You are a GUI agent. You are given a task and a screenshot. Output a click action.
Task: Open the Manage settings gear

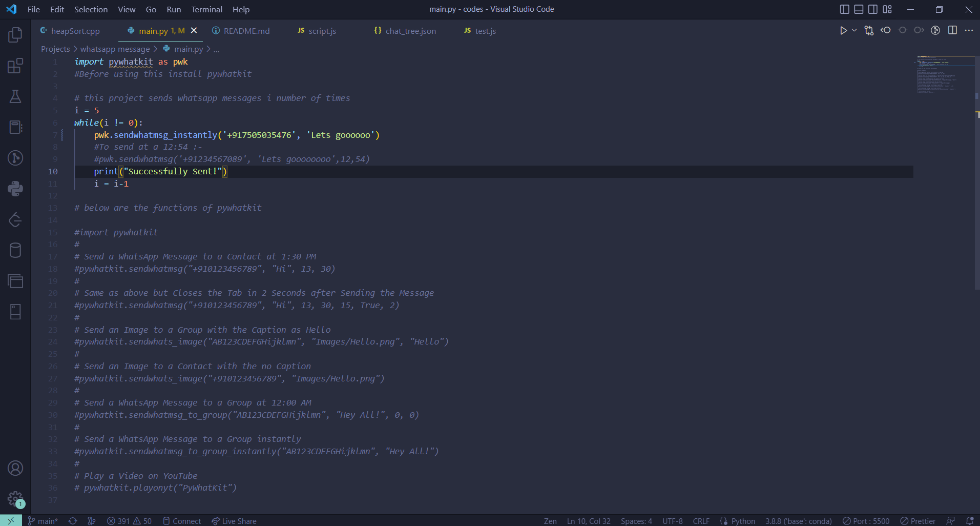pos(15,499)
